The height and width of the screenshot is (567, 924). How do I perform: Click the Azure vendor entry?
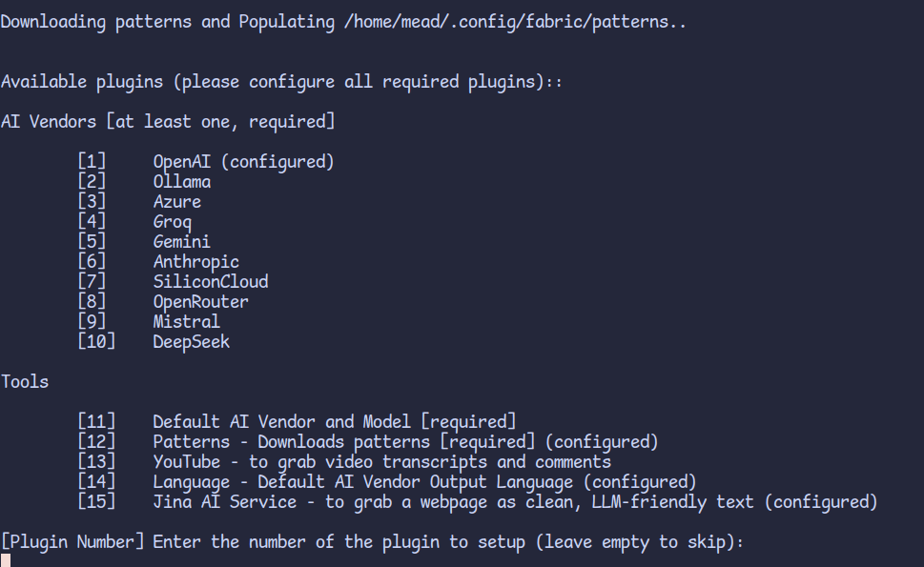pos(139,201)
